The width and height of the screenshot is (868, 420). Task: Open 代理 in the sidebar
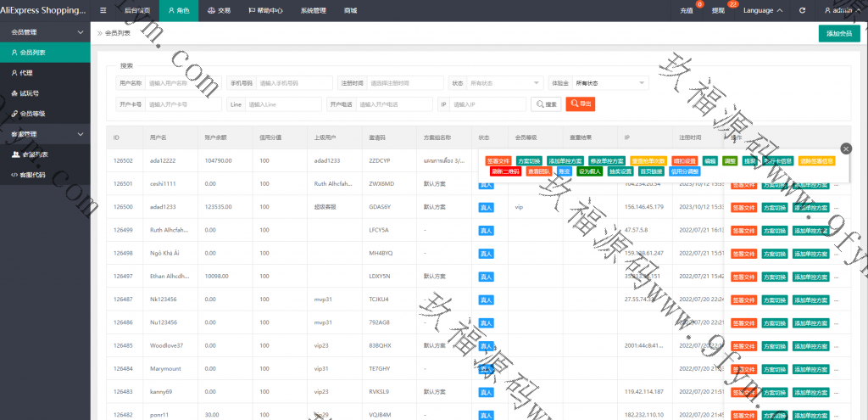(x=26, y=73)
